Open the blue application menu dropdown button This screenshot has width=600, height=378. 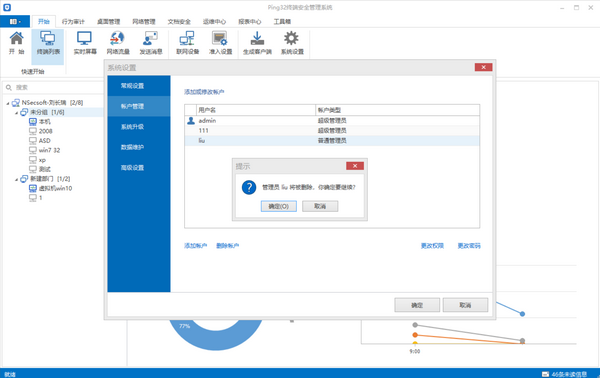[15, 21]
